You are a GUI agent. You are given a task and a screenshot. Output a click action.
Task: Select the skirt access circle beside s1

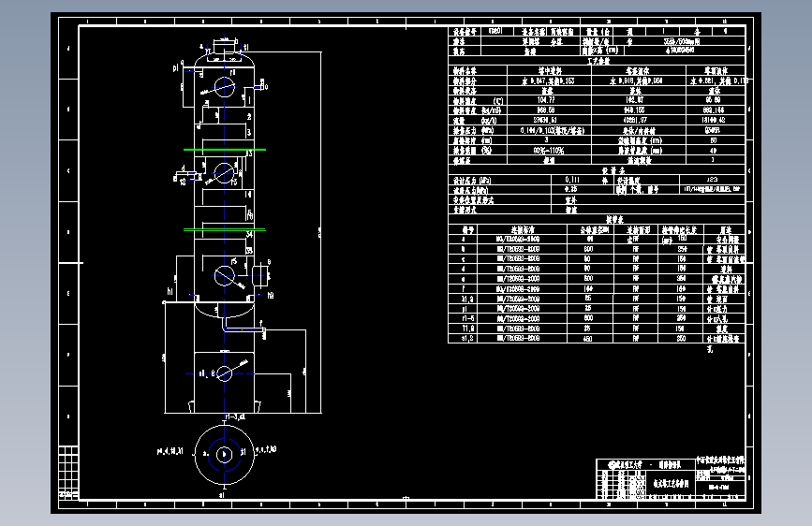click(x=224, y=373)
